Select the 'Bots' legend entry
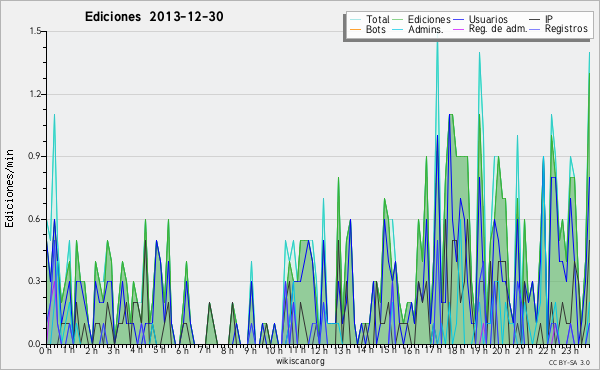600x370 pixels. [375, 29]
